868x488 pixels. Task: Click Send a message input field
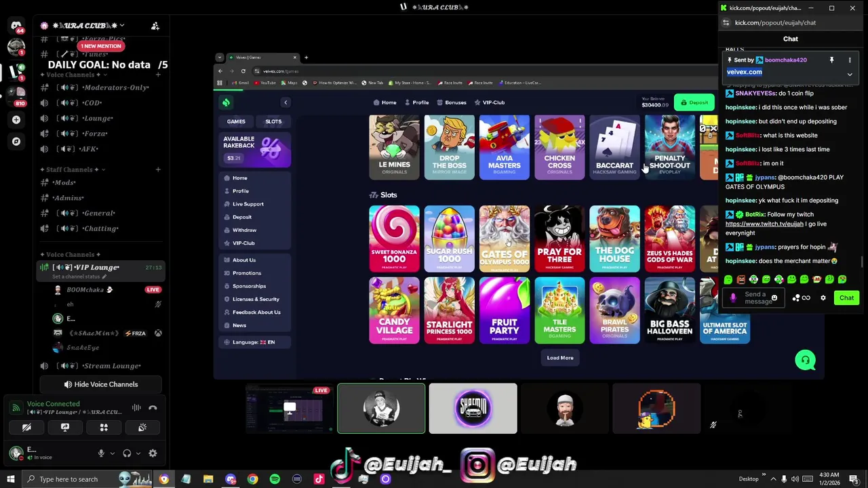[x=754, y=298]
